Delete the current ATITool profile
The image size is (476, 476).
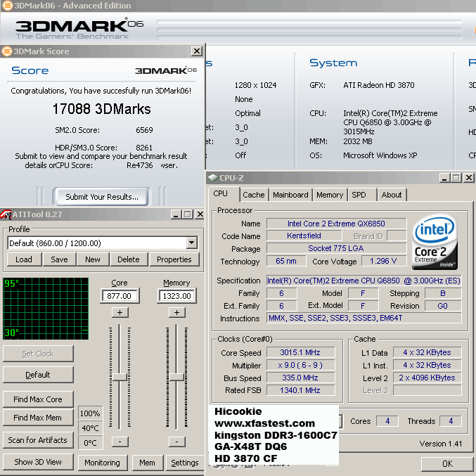(129, 259)
